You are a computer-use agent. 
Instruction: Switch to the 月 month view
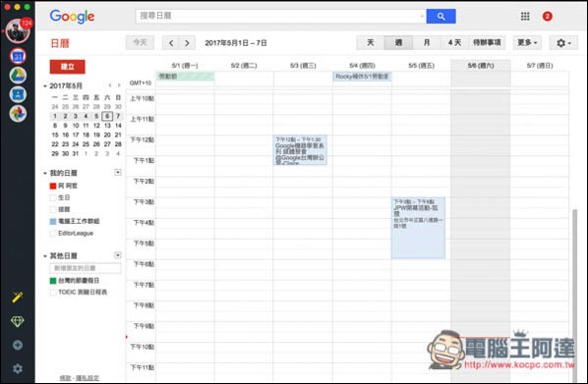tap(427, 42)
